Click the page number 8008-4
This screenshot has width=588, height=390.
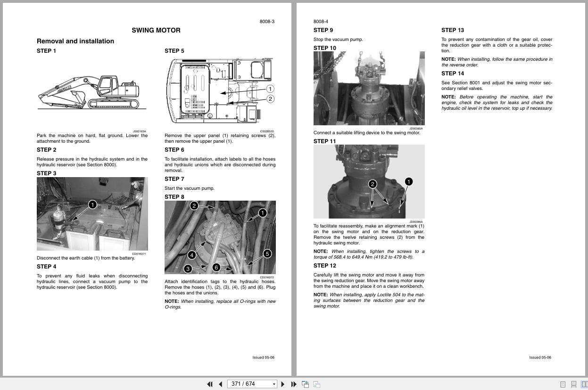321,22
